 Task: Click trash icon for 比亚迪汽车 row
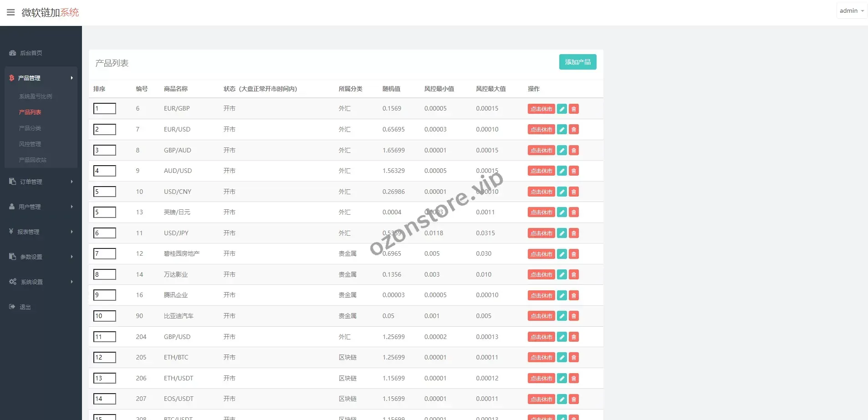tap(574, 316)
